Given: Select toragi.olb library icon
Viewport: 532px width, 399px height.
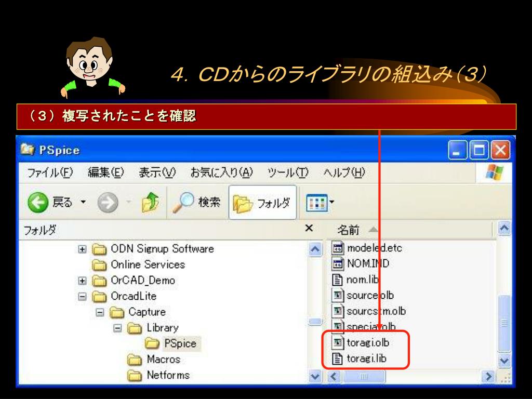Looking at the screenshot, I should pyautogui.click(x=337, y=343).
